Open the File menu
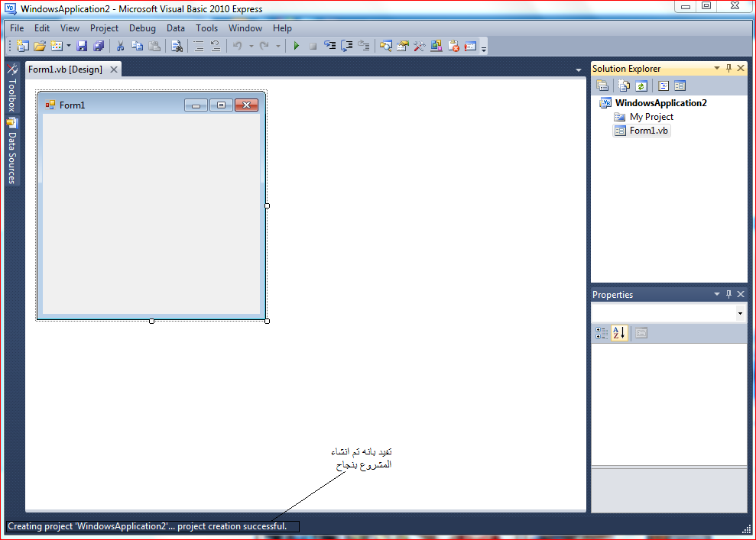This screenshot has height=540, width=756. click(x=17, y=28)
